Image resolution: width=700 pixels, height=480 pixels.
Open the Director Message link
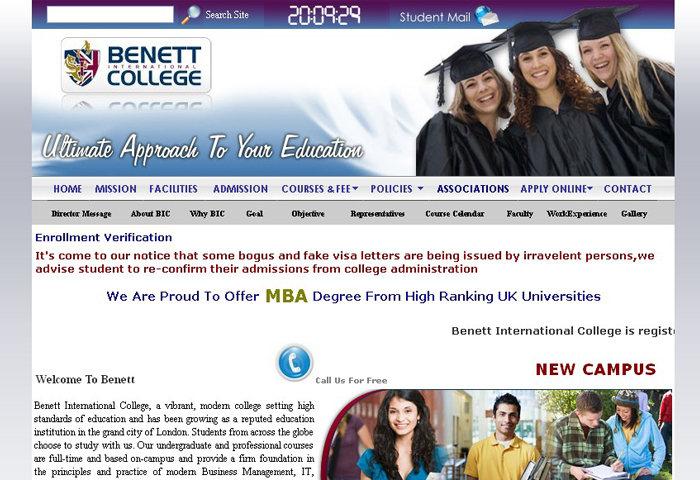[81, 213]
